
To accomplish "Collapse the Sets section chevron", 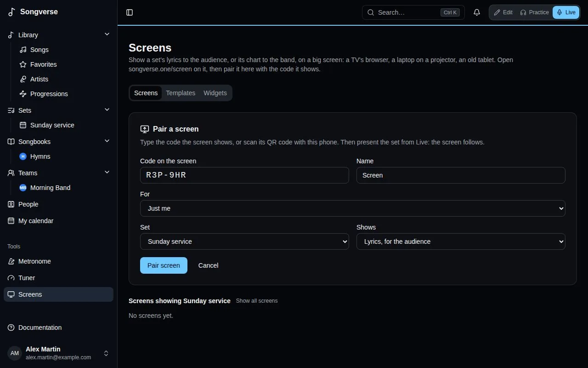I will coord(107,110).
